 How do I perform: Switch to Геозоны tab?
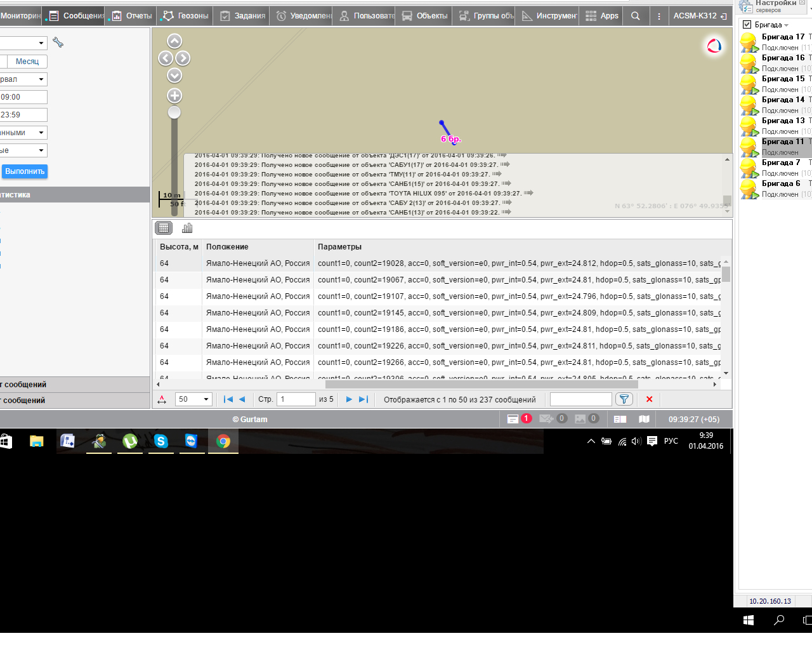pyautogui.click(x=186, y=16)
